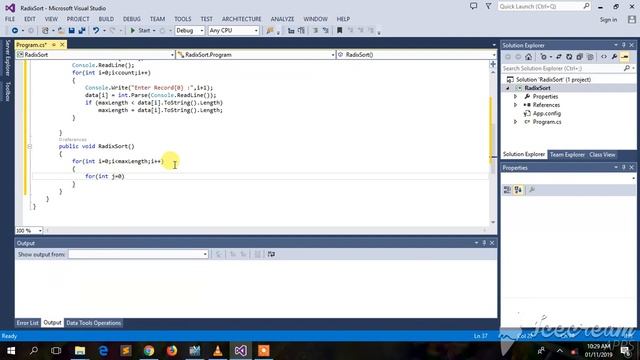Click the Refresh icon in Solution Explorer
Image resolution: width=640 pixels, height=360 pixels.
click(569, 57)
